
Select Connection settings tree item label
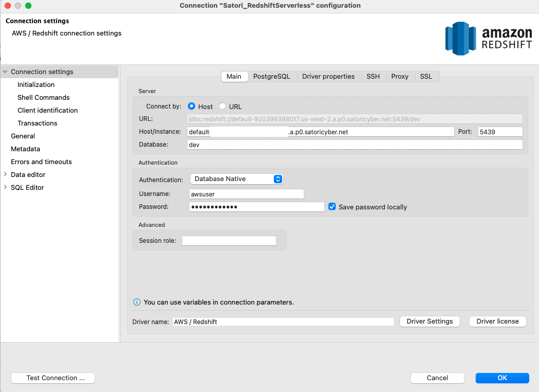click(x=42, y=72)
